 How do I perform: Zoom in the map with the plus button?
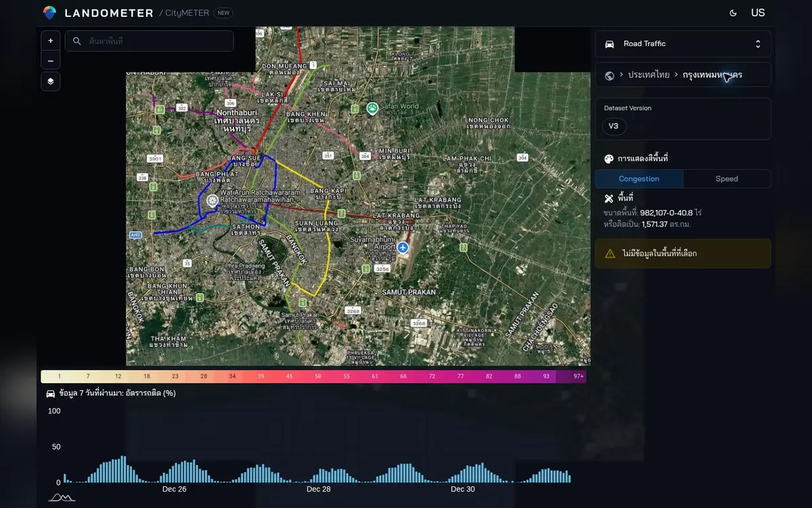click(51, 41)
